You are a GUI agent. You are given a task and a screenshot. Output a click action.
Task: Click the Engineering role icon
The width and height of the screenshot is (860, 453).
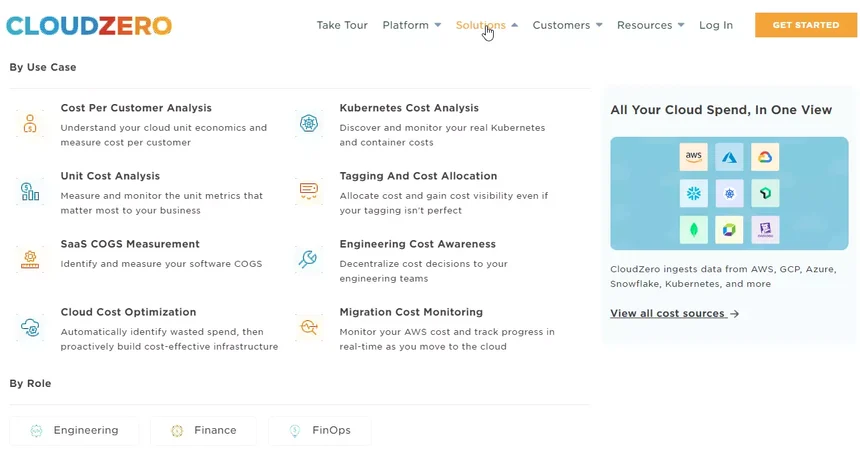click(x=36, y=431)
